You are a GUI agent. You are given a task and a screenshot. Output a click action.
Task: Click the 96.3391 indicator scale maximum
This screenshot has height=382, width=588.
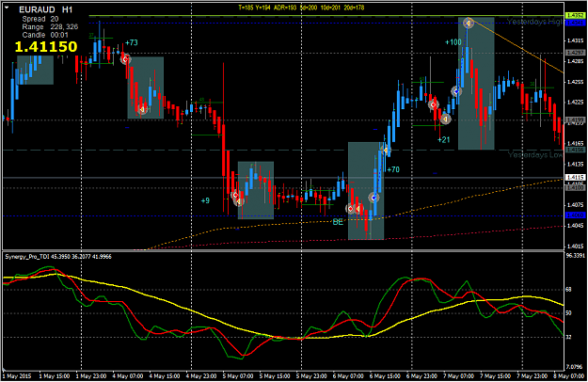[575, 256]
